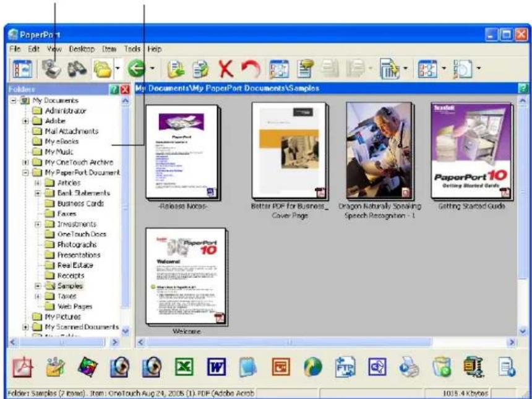
Task: Collapse My PaperPort Documents folder node
Action: coord(25,173)
